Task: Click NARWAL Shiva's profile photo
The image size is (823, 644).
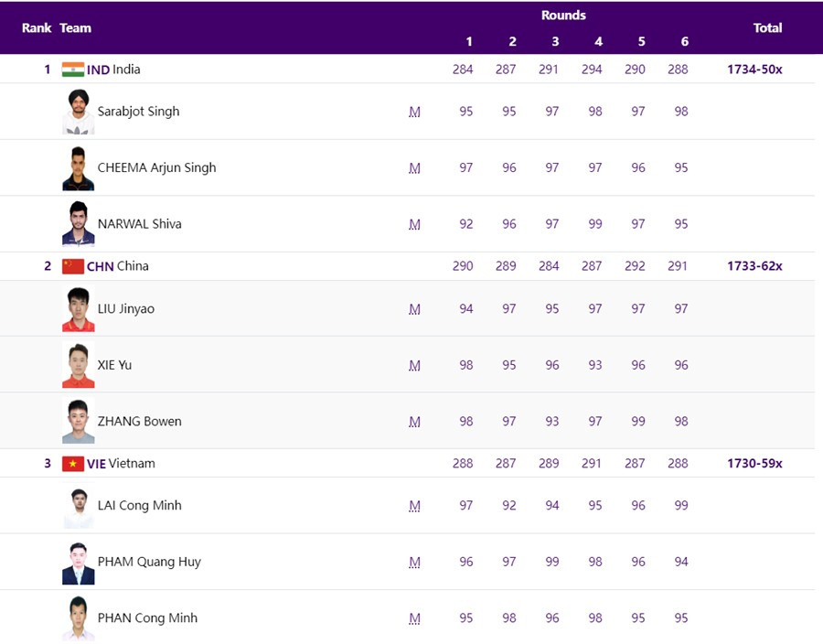Action: point(79,224)
